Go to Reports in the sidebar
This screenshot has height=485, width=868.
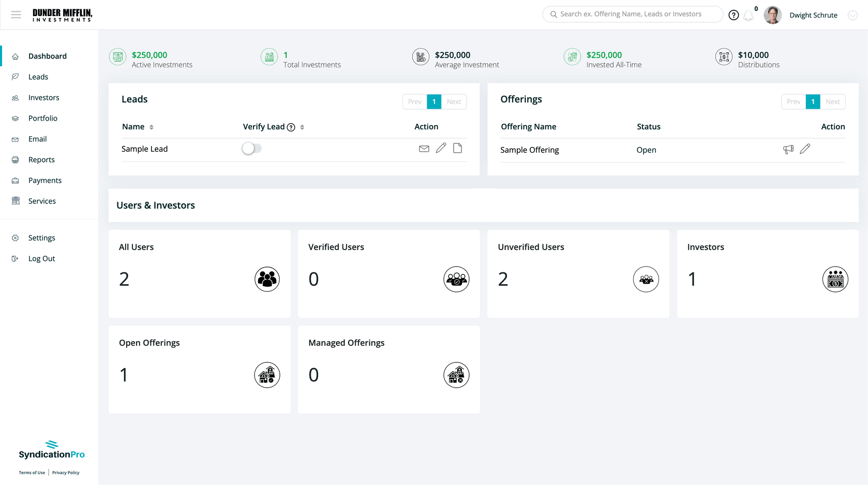pos(41,160)
